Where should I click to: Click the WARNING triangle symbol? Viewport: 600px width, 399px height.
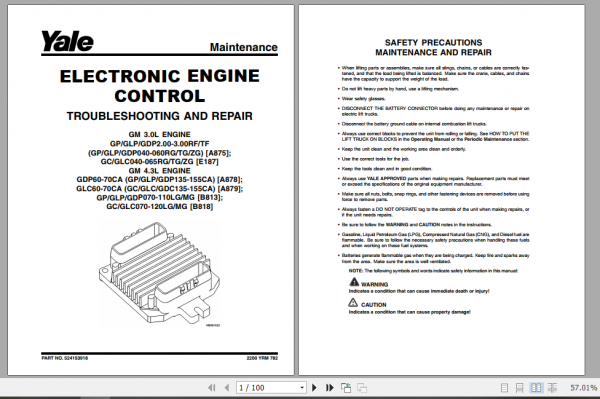point(354,282)
